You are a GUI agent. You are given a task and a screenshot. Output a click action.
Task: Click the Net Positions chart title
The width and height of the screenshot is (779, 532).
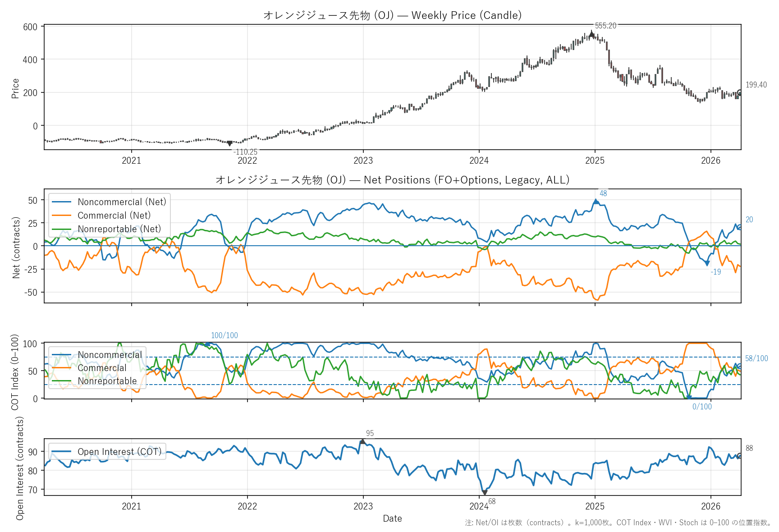[x=392, y=180]
